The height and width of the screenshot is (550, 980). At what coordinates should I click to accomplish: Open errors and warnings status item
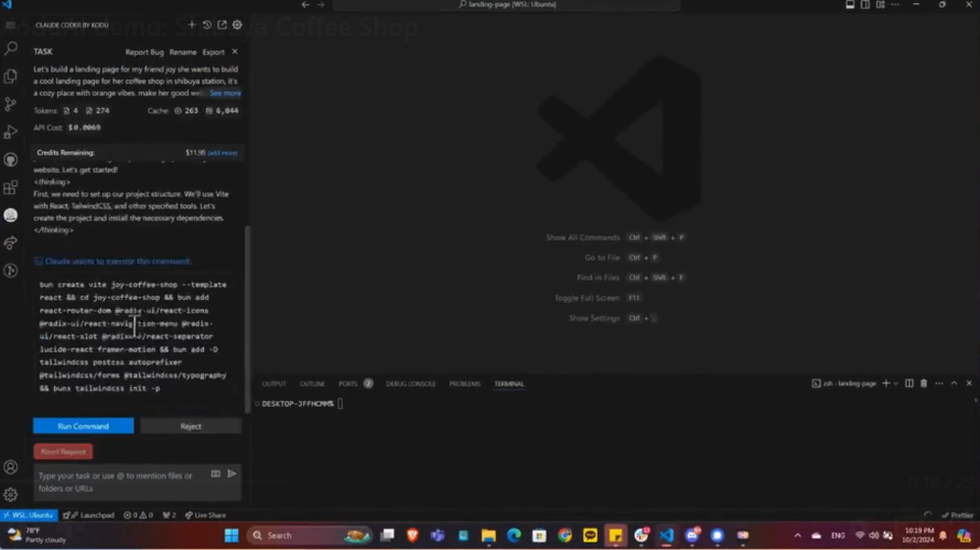pos(138,515)
